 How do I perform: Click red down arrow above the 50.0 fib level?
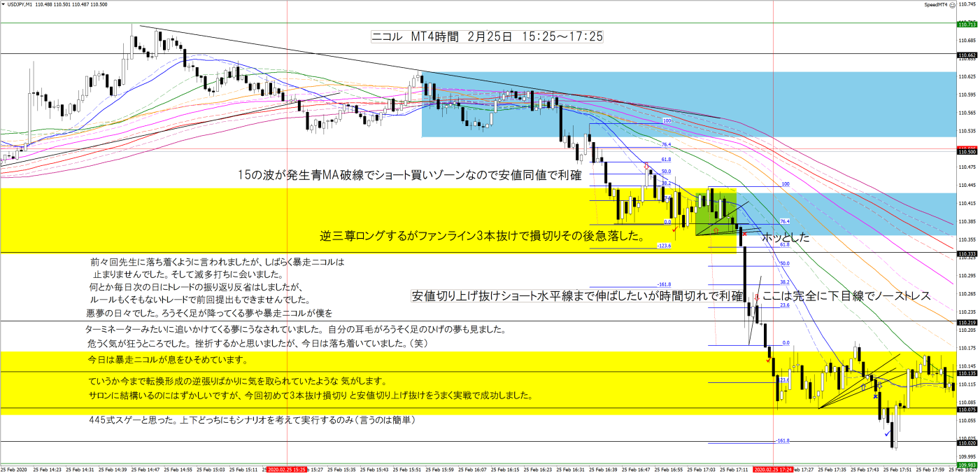[x=647, y=166]
